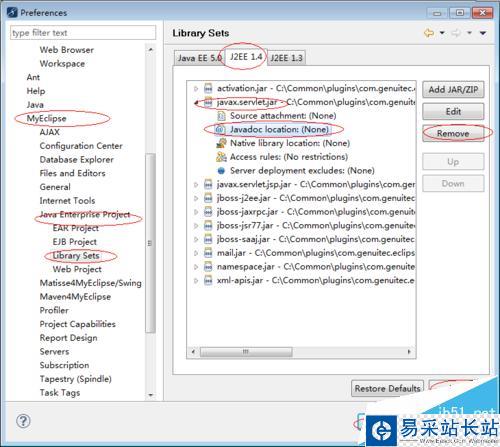
Task: Click the Edit button
Action: (453, 111)
